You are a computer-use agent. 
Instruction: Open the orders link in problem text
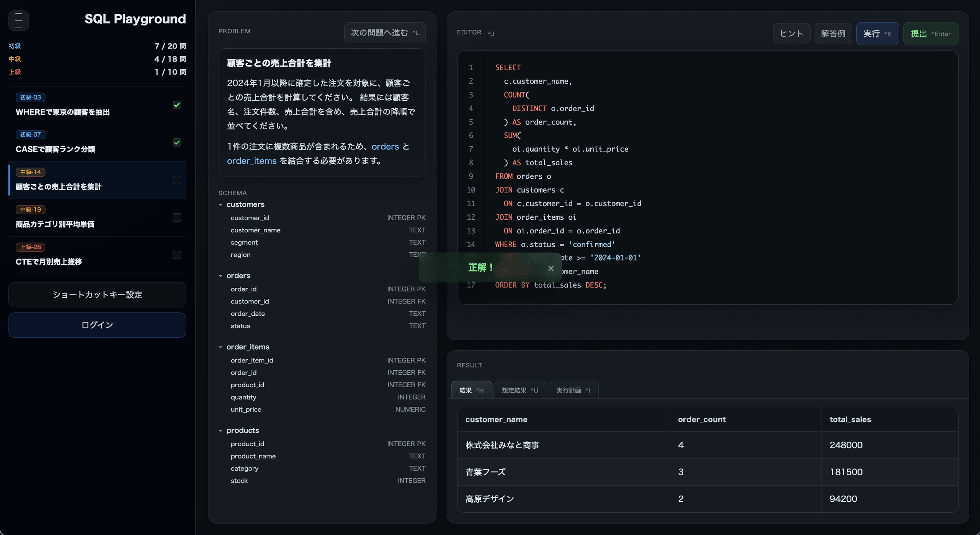coord(385,147)
